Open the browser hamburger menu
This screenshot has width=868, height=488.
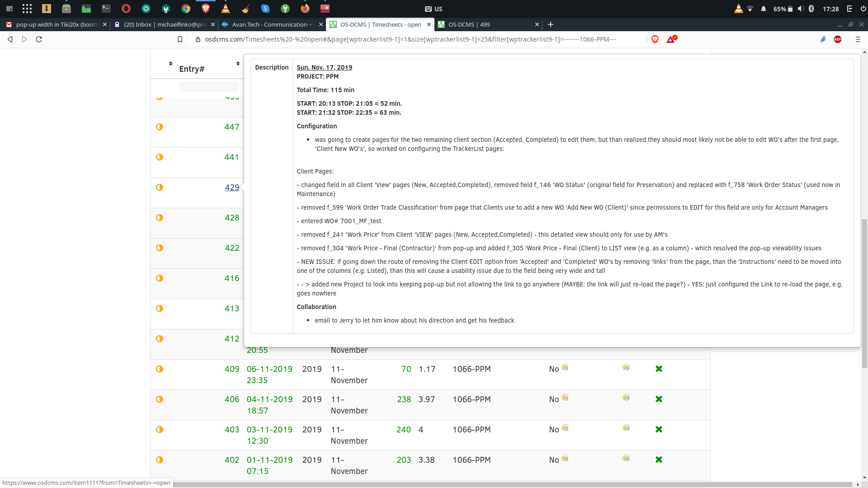click(858, 39)
